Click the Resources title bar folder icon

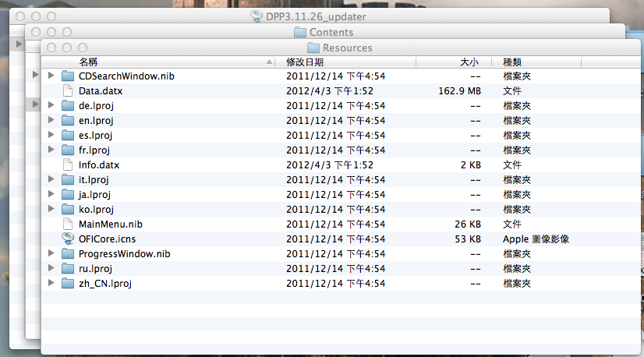click(x=313, y=48)
